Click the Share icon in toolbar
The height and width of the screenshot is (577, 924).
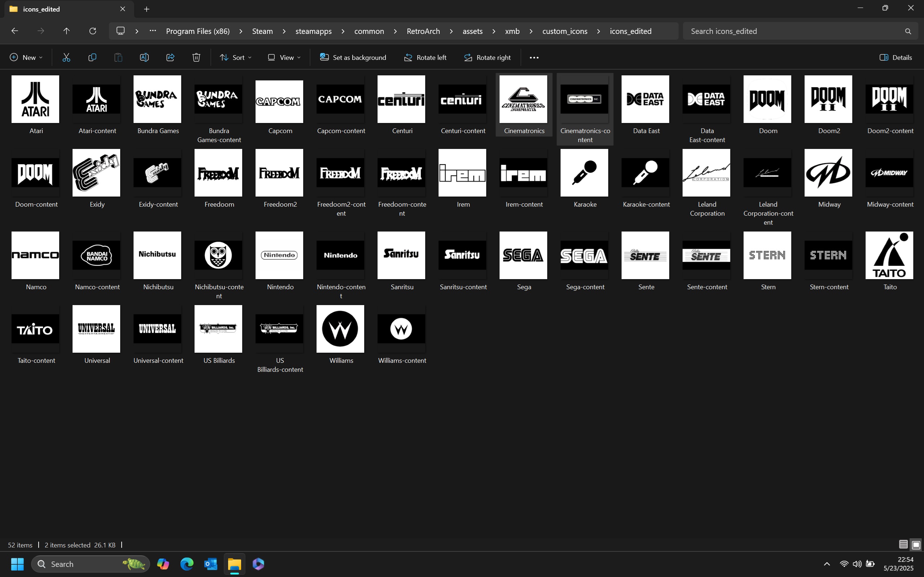170,58
